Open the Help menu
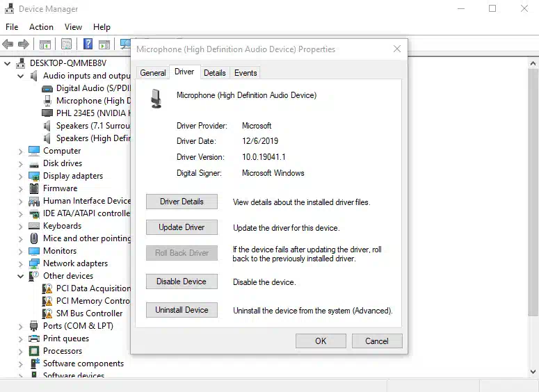 (102, 27)
